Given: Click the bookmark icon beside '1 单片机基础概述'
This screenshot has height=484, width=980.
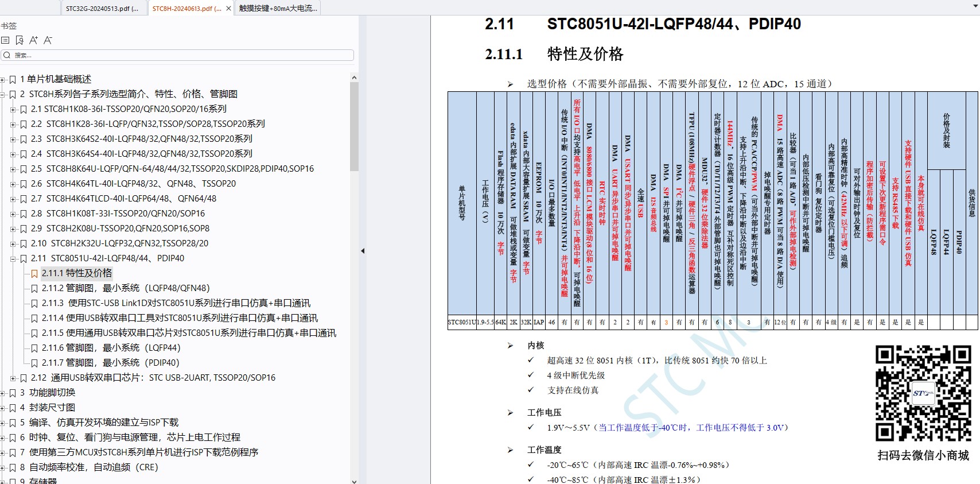Looking at the screenshot, I should [x=13, y=79].
